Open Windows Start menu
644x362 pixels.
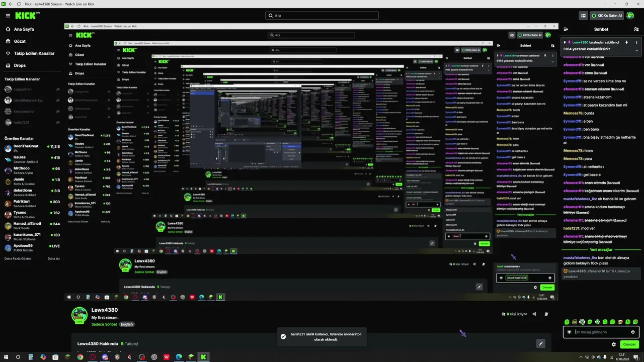(x=6, y=357)
